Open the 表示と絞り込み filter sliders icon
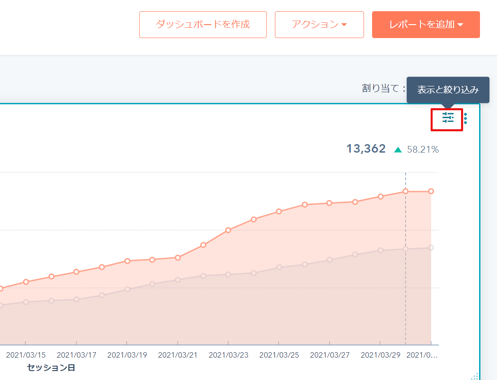 tap(448, 118)
